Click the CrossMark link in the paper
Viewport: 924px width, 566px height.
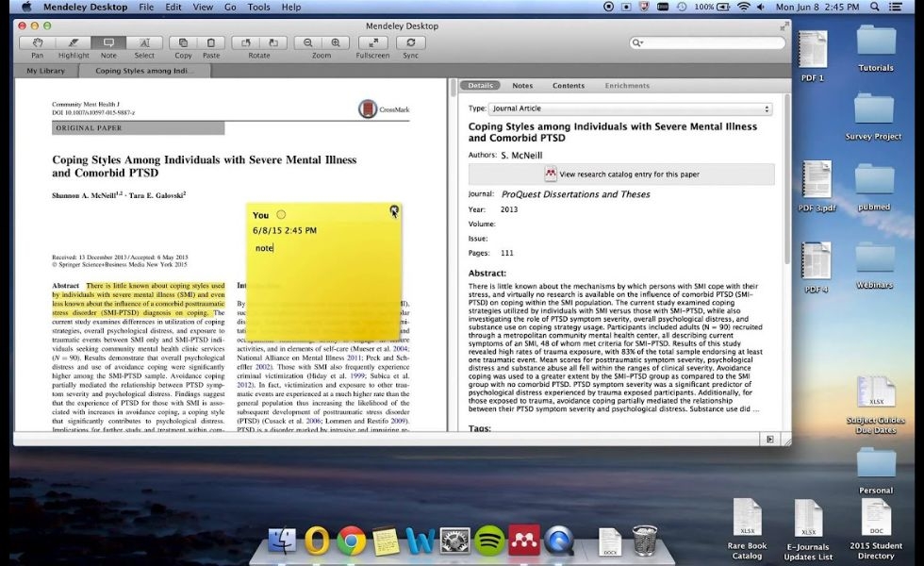[384, 109]
